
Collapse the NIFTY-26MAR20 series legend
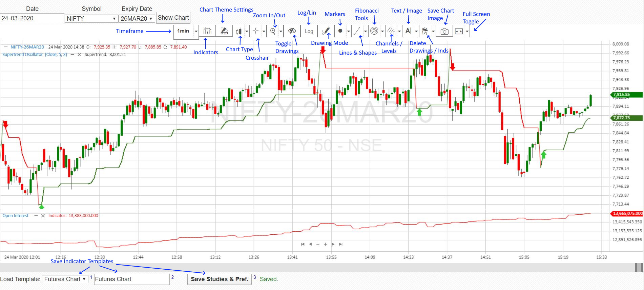click(5, 46)
